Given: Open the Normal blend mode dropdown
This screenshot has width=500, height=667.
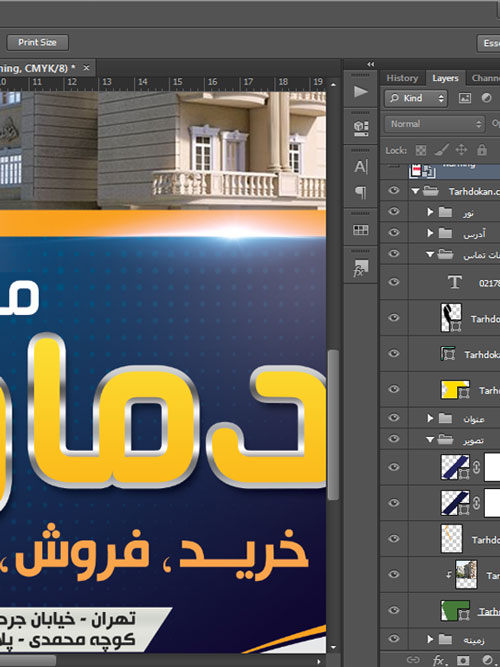Looking at the screenshot, I should 435,124.
